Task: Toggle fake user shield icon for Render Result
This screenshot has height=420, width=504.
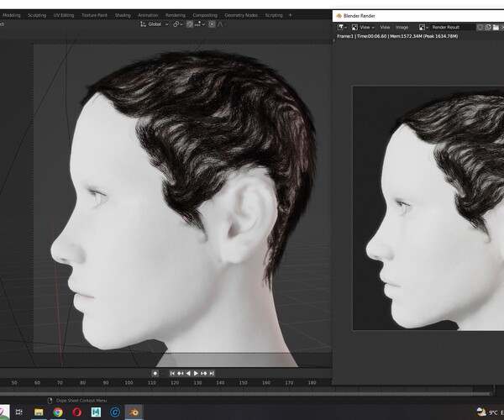Action: pos(480,28)
